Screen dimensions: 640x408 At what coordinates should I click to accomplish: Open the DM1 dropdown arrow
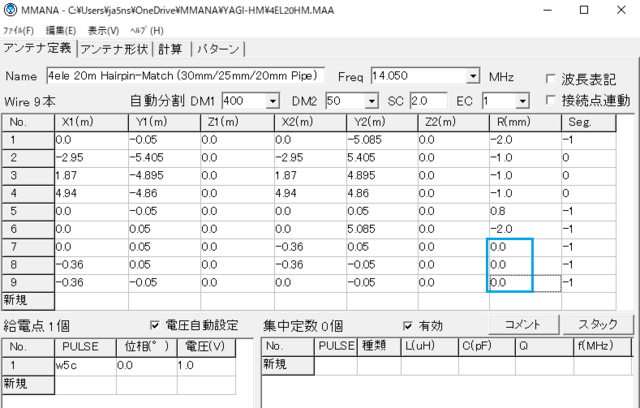(x=272, y=101)
